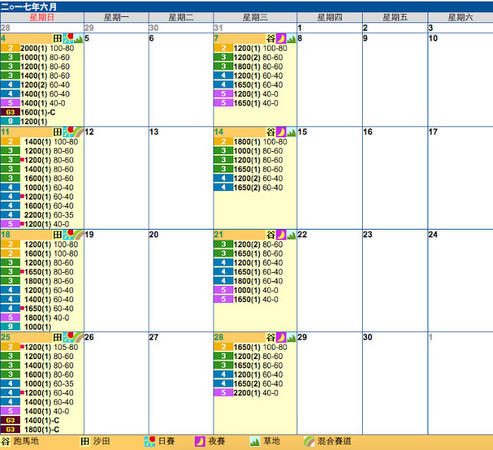Open June 28 race 2200(1) 40-0
This screenshot has height=450, width=493.
[x=255, y=393]
